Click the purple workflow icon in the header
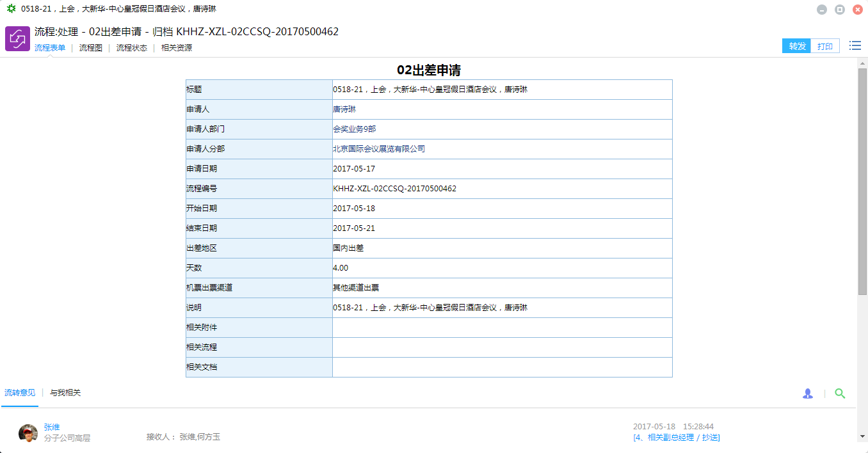The image size is (868, 453). click(x=17, y=38)
